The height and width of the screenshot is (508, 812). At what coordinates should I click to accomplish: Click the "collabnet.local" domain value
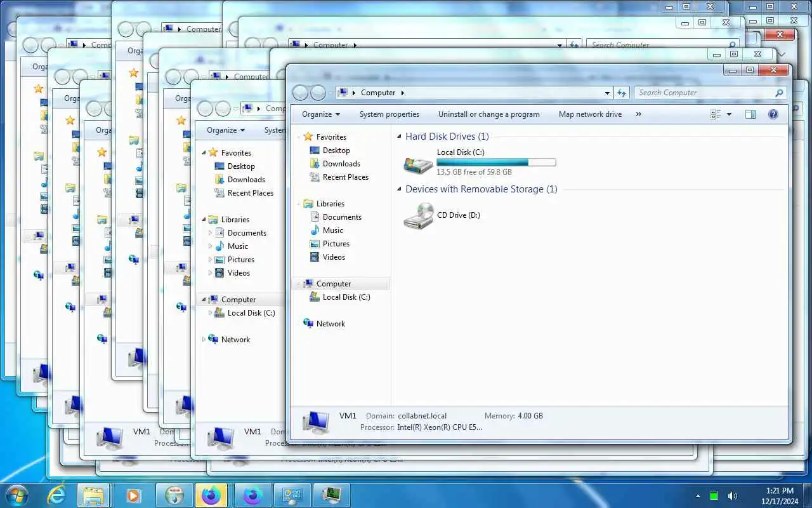point(422,416)
